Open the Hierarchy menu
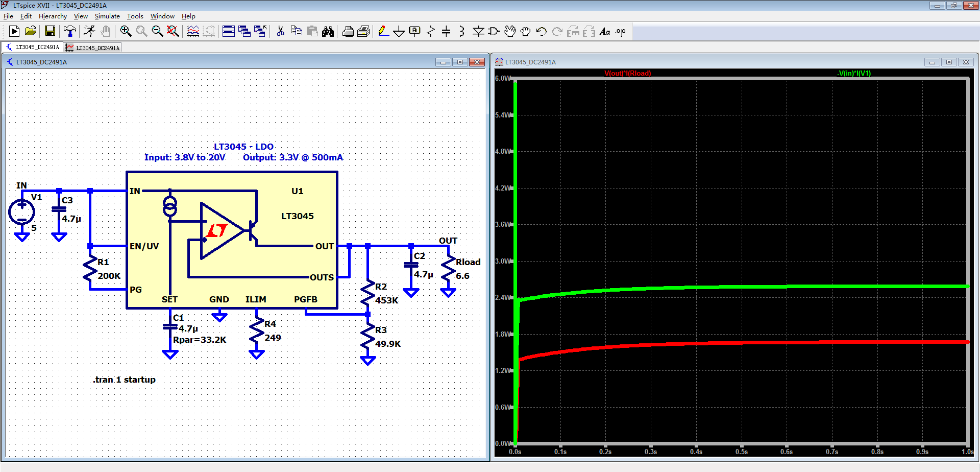 (x=53, y=16)
